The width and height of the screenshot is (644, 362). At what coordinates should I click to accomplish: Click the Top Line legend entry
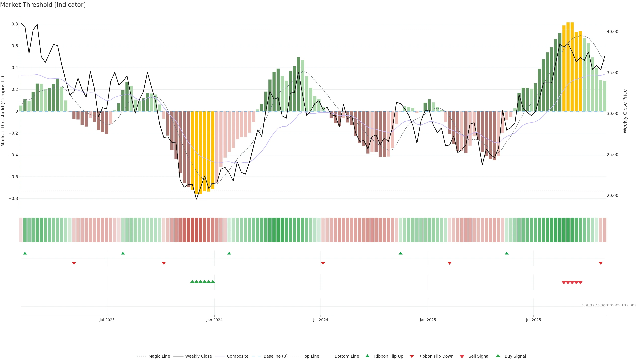(x=311, y=356)
